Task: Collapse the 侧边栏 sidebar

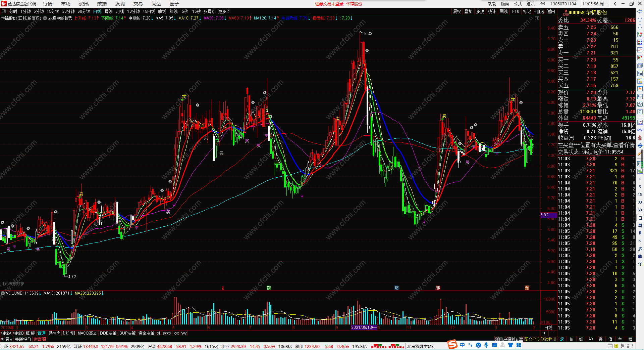Action: [548, 339]
